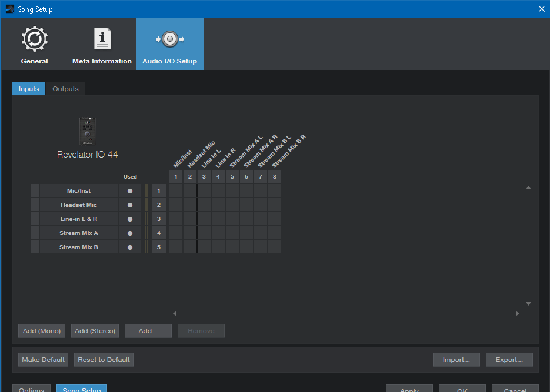Click column header number 5

click(232, 176)
